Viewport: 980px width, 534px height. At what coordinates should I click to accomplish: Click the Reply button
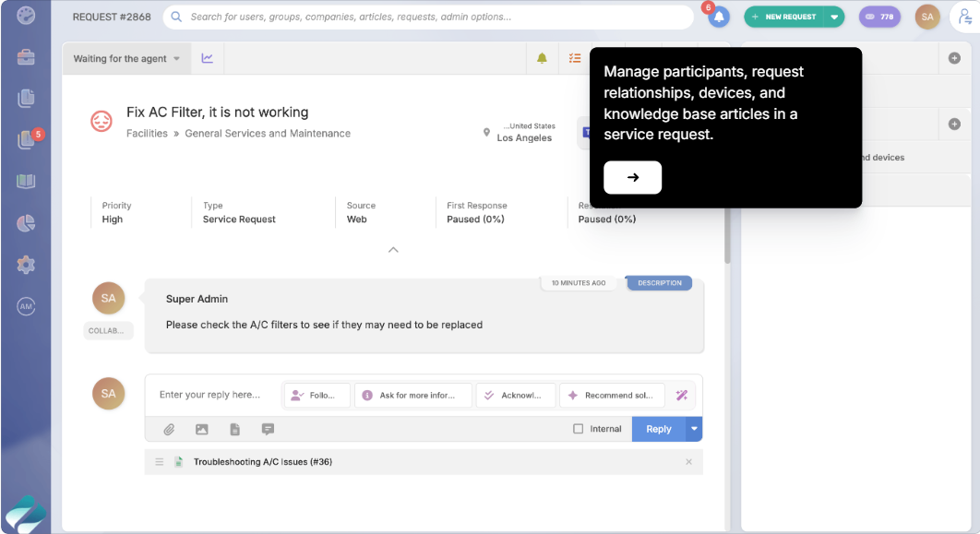tap(659, 429)
